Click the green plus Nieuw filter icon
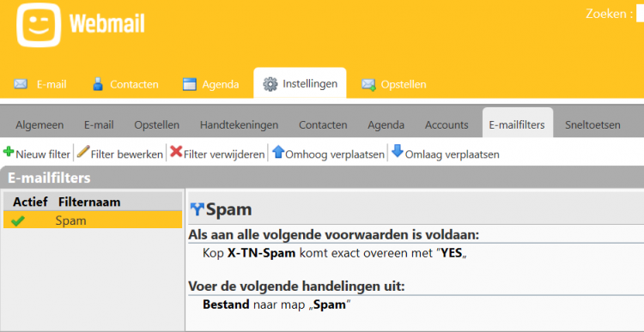This screenshot has width=644, height=332. [9, 152]
